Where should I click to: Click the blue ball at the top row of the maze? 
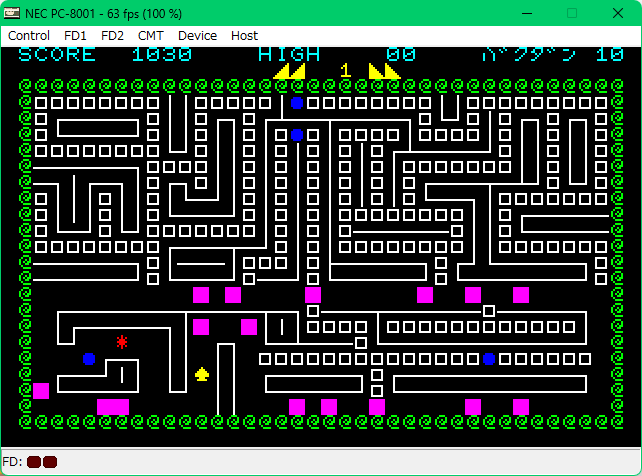(297, 103)
